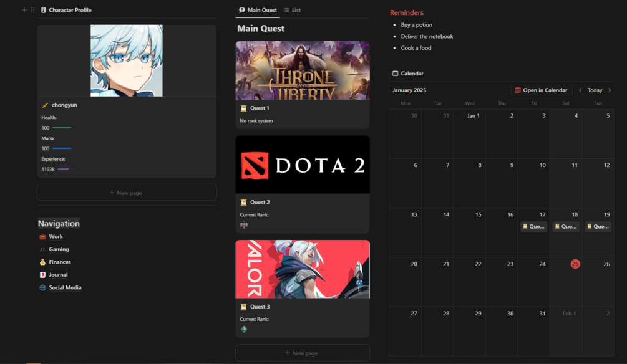Click the Main Quest heading

[261, 29]
